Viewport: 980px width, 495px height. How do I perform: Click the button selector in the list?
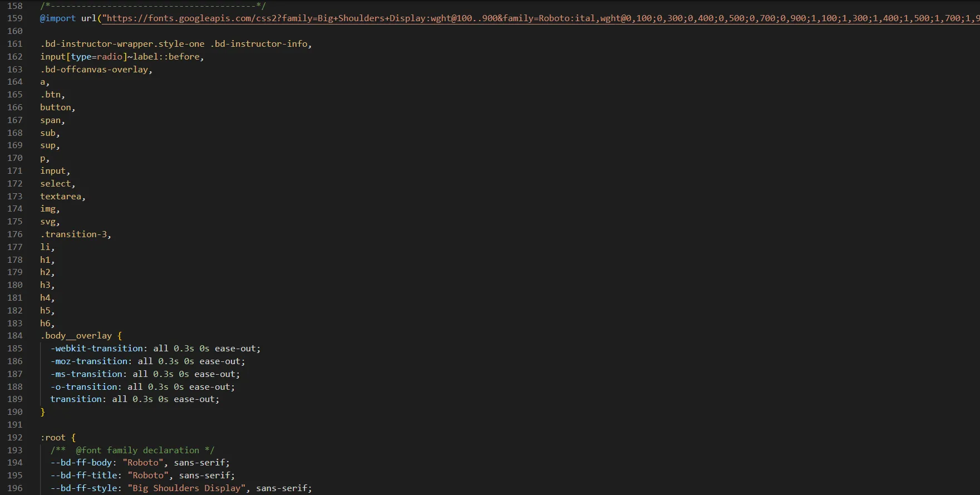pos(56,107)
